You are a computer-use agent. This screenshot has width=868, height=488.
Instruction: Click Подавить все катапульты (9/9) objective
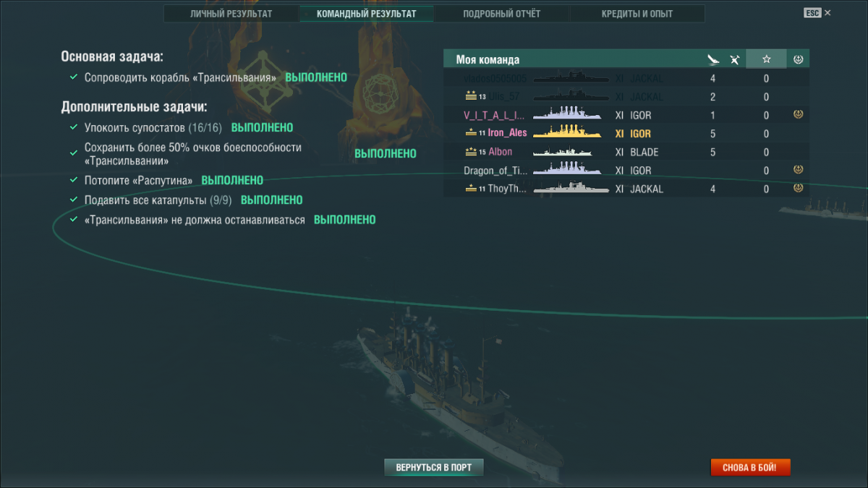157,200
